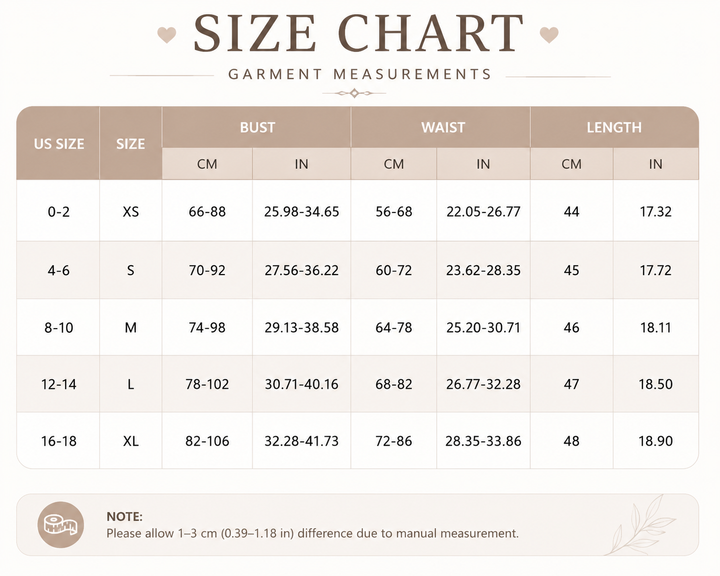720x576 pixels.
Task: Click the NOTE label text
Action: [124, 517]
